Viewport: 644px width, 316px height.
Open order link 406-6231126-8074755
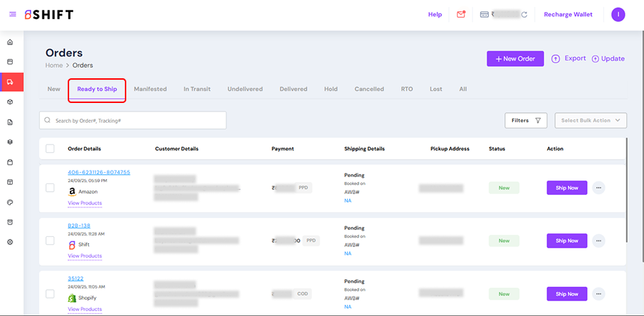[99, 172]
